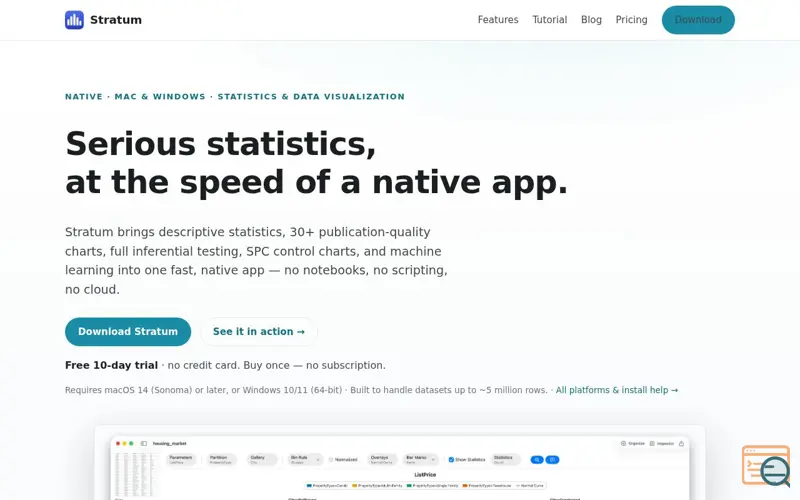
Task: Click the housing_market window title
Action: coord(169,443)
